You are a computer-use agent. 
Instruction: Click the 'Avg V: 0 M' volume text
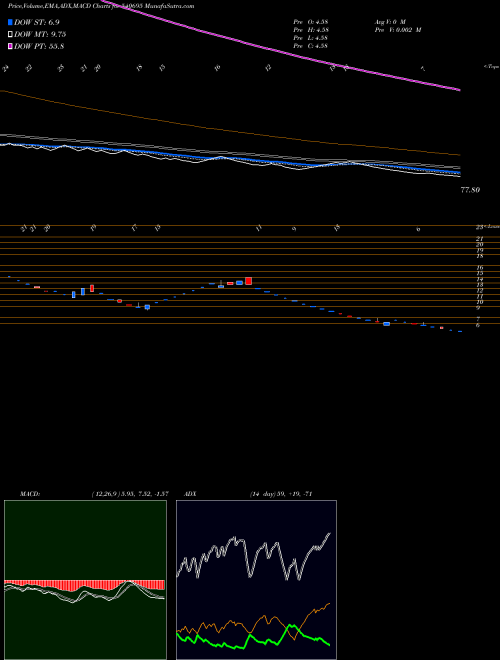coord(390,21)
